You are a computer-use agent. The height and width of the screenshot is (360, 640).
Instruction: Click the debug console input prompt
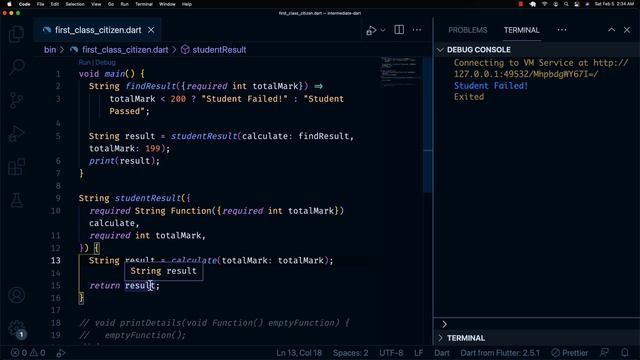tap(536, 324)
